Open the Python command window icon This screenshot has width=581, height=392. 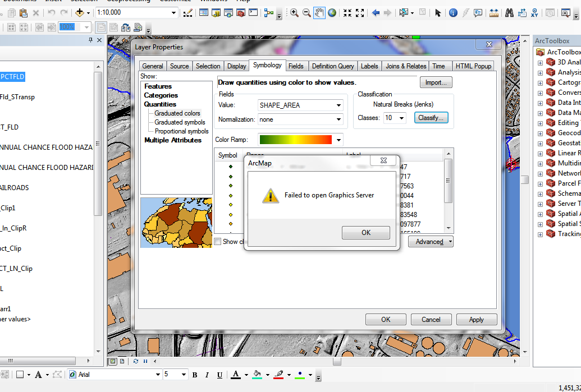click(x=253, y=13)
